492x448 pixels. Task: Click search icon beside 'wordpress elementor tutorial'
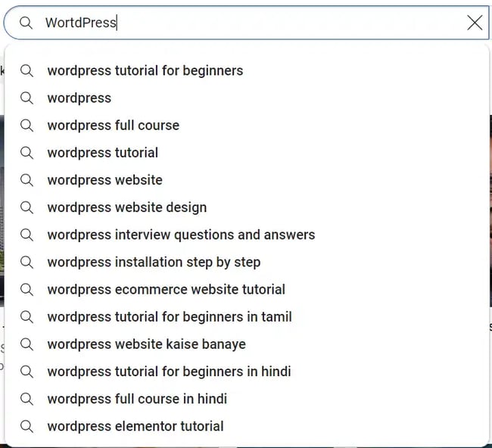click(x=26, y=426)
